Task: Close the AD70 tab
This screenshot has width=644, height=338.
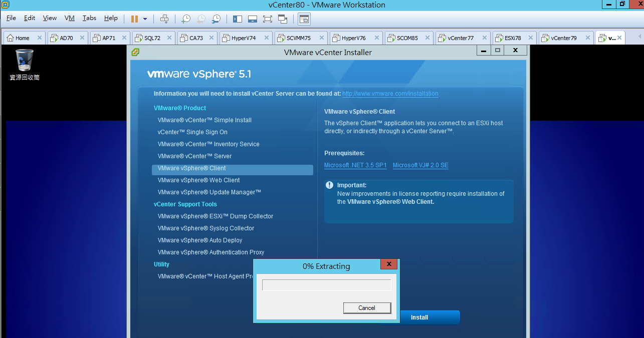Action: (82, 38)
